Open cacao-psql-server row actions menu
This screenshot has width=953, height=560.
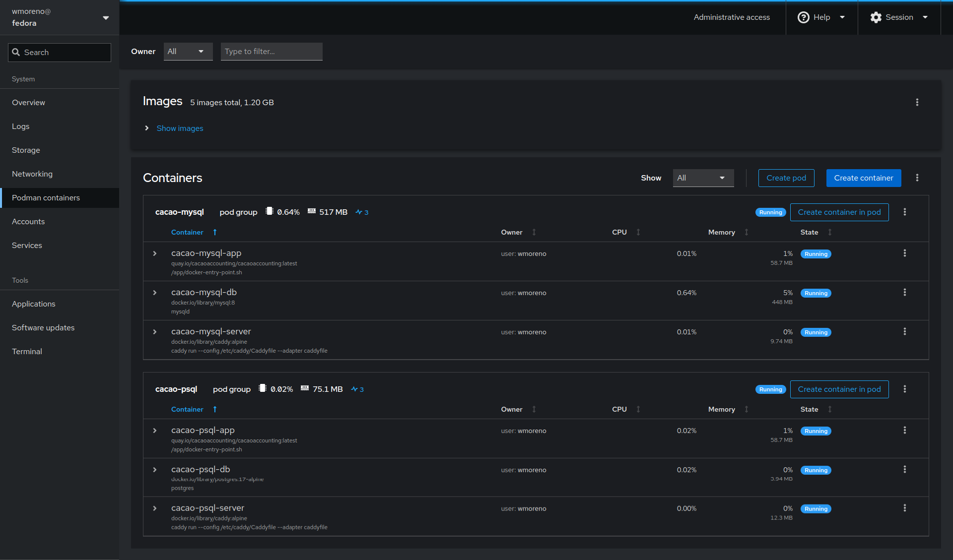904,508
